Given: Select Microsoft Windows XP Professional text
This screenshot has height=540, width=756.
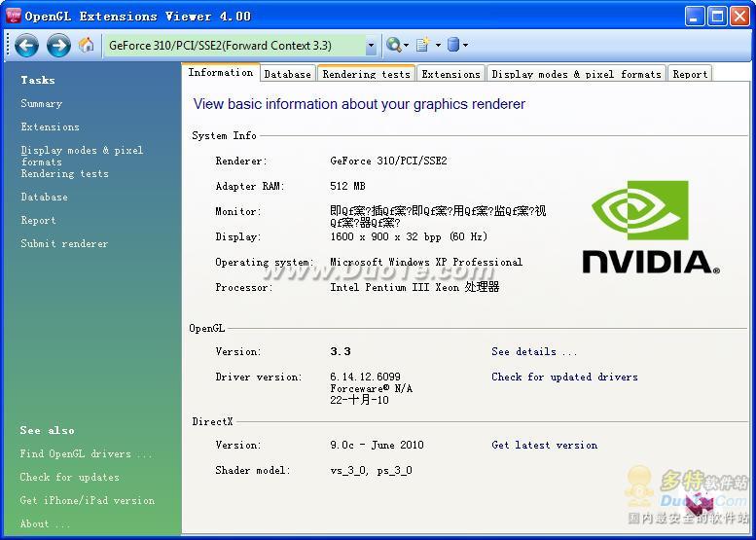Looking at the screenshot, I should (x=426, y=262).
